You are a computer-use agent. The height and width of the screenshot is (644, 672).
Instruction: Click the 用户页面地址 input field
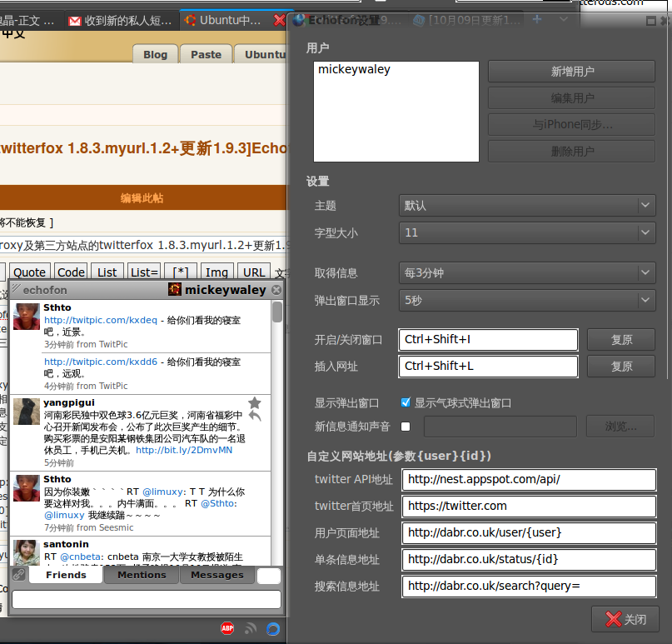(x=529, y=532)
